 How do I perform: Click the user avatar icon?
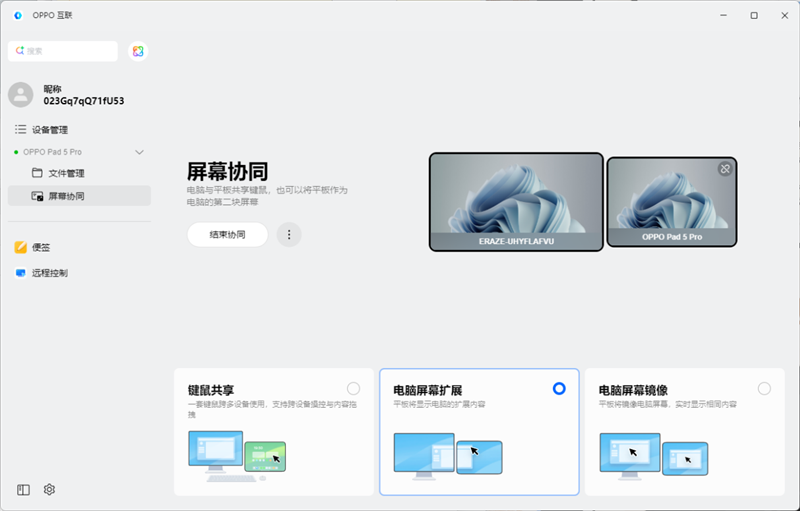[x=21, y=94]
